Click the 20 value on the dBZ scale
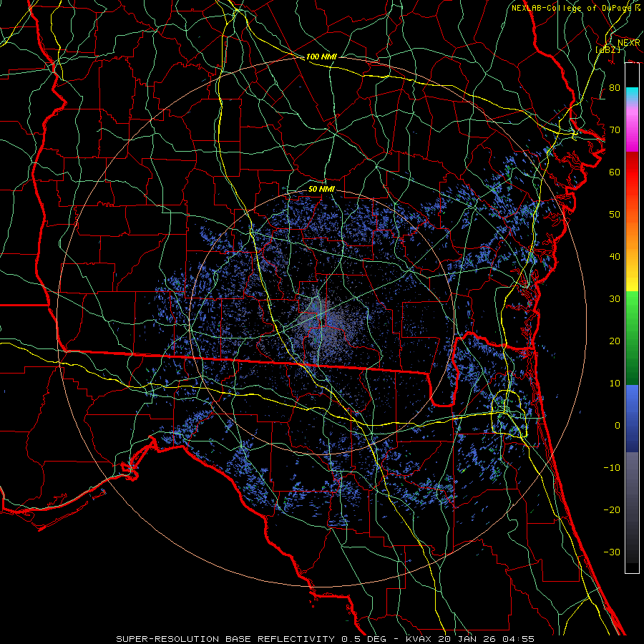644x644 pixels. point(615,341)
